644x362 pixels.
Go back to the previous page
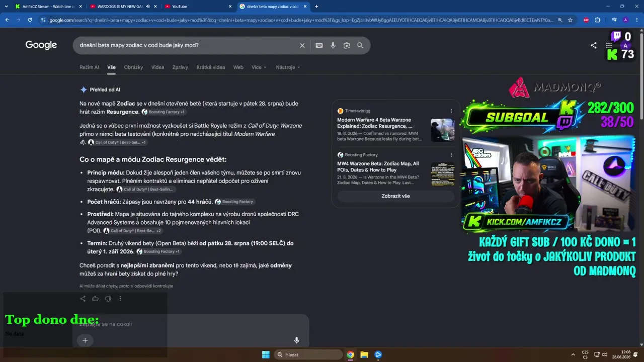pyautogui.click(x=7, y=20)
